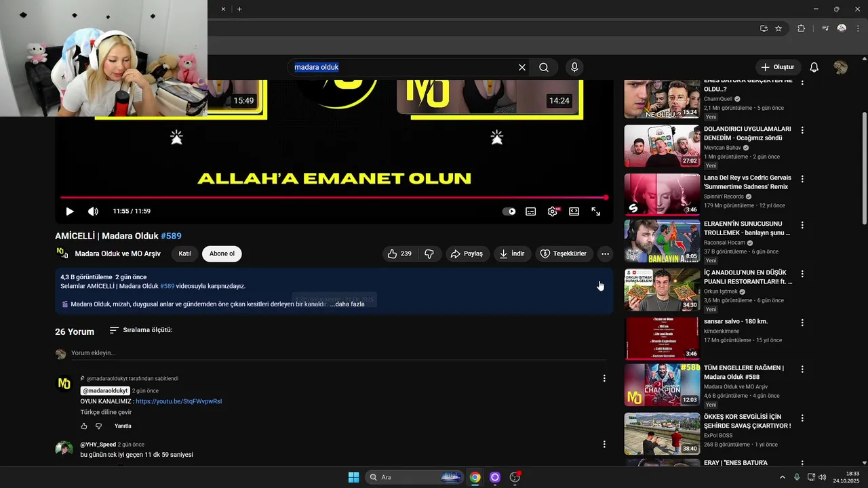Mute the video volume speaker icon
The height and width of the screenshot is (488, 868).
[93, 211]
